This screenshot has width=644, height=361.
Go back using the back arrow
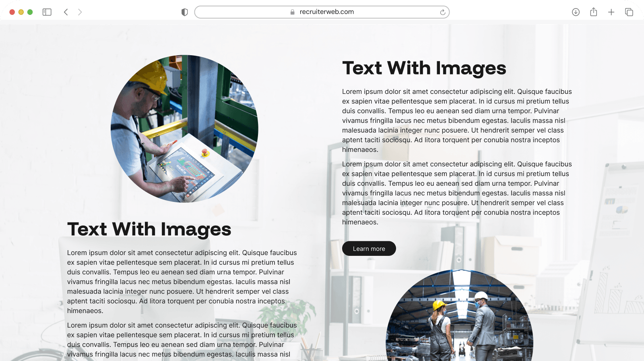click(x=66, y=12)
